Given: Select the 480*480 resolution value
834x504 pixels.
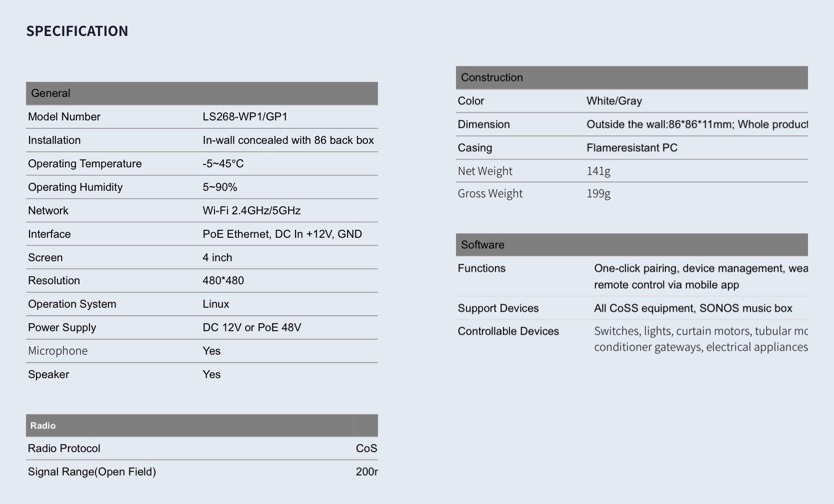Looking at the screenshot, I should [223, 281].
